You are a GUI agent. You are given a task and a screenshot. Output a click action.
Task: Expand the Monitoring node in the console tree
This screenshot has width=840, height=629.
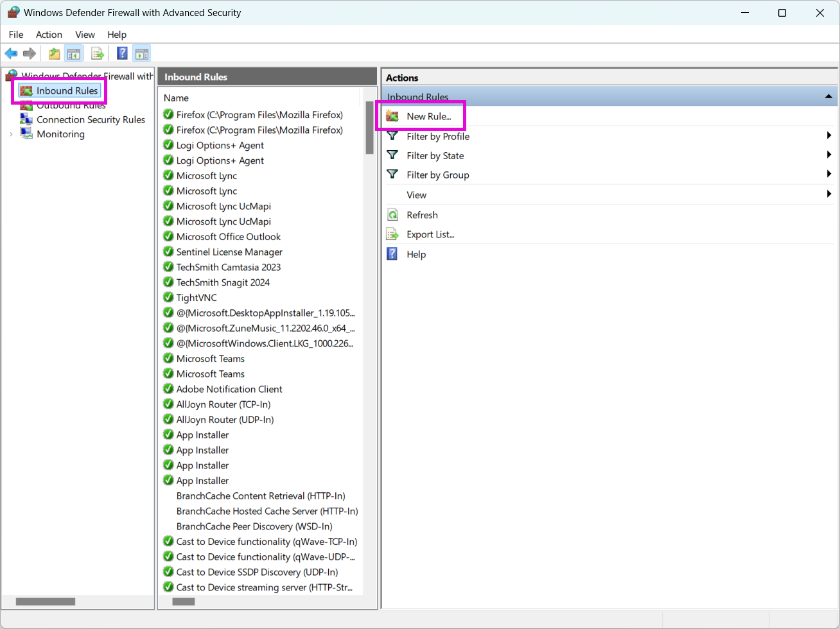point(11,134)
